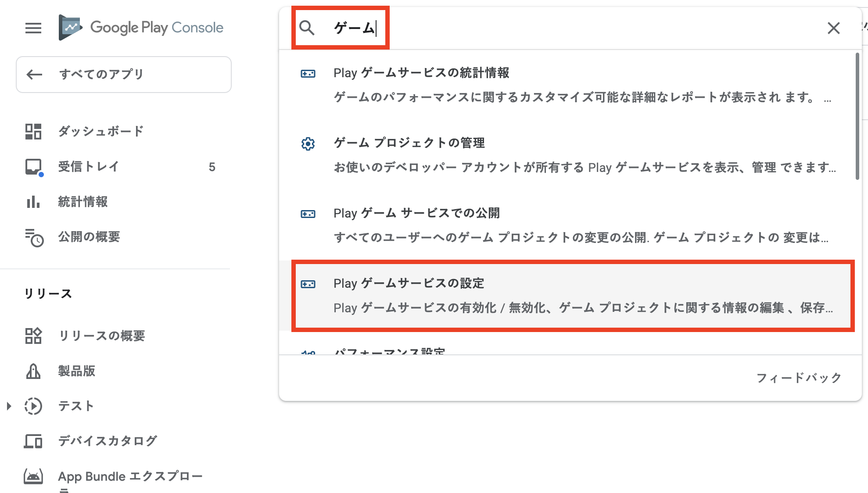The image size is (868, 493).
Task: Click the search results scrollbar
Action: pyautogui.click(x=857, y=116)
